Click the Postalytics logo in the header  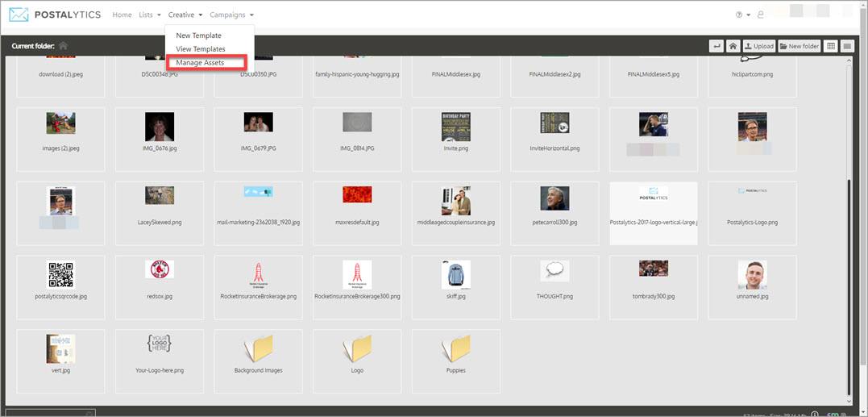click(x=55, y=15)
